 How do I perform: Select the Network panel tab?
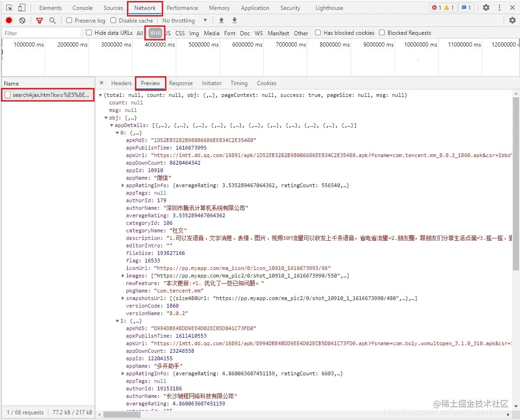click(145, 8)
